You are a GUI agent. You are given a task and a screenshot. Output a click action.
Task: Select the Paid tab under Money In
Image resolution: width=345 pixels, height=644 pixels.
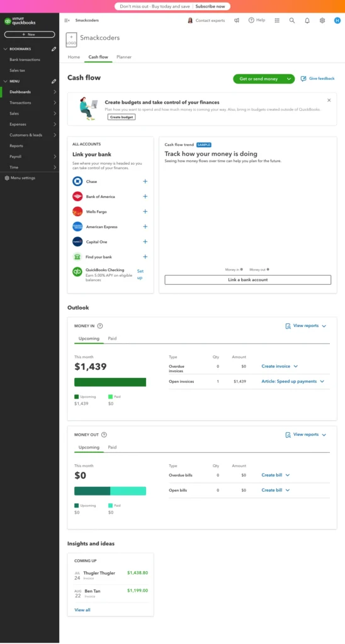click(x=112, y=338)
